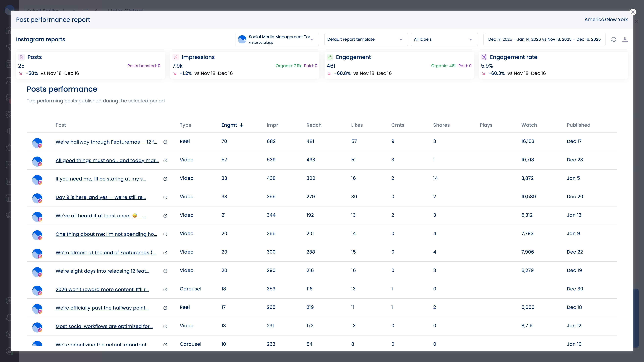Download the post performance report
The image size is (644, 362).
625,39
